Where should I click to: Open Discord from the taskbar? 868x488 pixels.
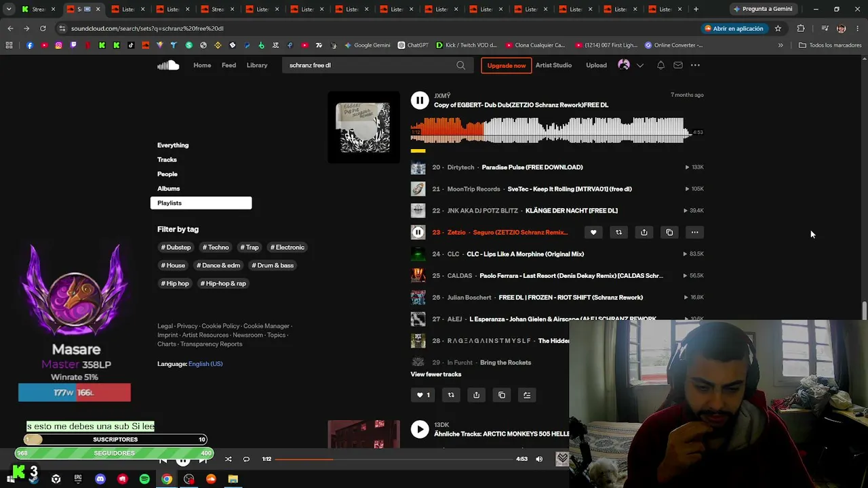100,479
